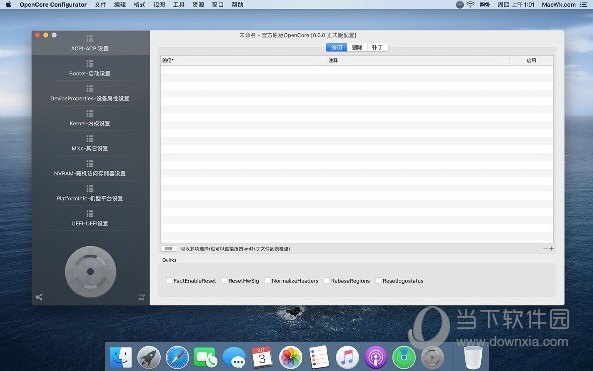
Task: Select the first (highlighted blue) tab
Action: [337, 47]
